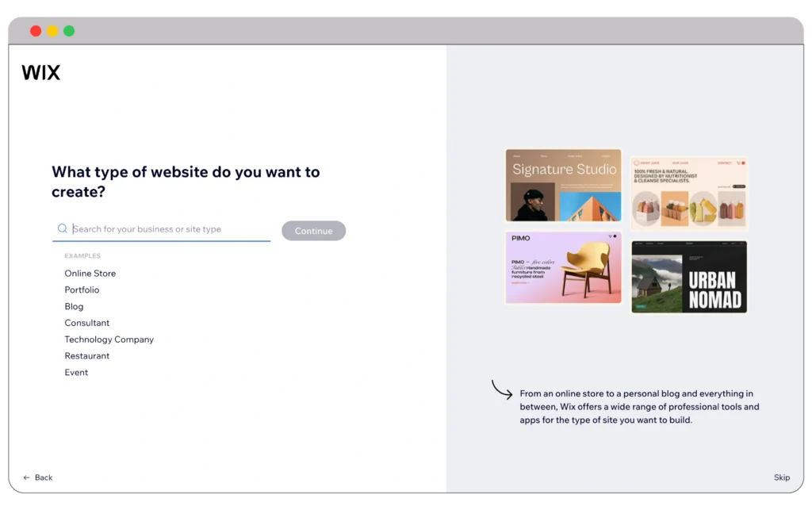The image size is (812, 510).
Task: Click the shopping cart icon on the juice template
Action: pos(738,163)
